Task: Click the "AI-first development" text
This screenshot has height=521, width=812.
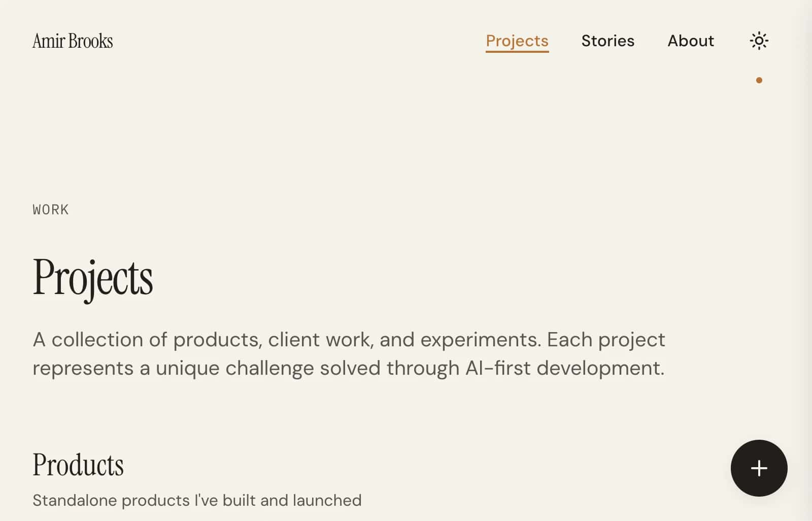Action: click(564, 368)
